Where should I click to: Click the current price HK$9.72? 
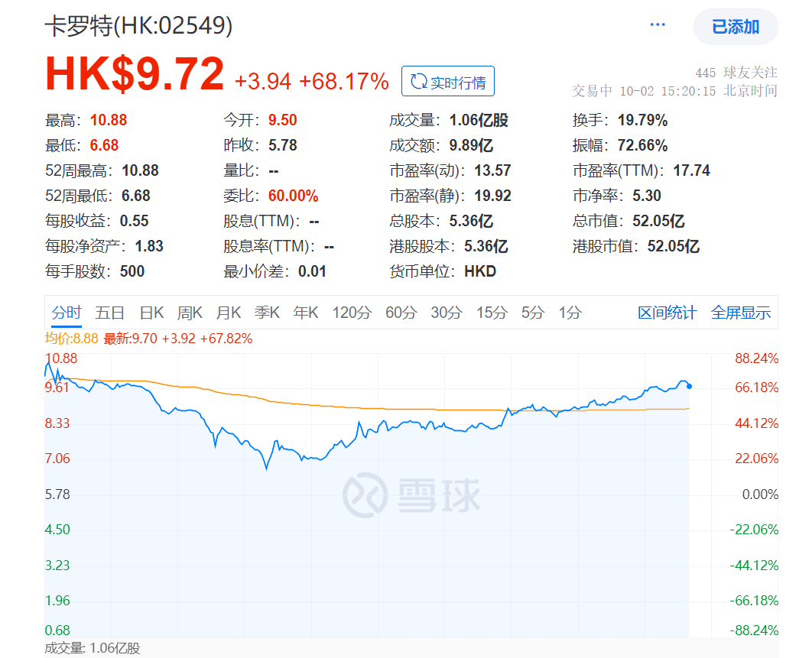pos(135,74)
